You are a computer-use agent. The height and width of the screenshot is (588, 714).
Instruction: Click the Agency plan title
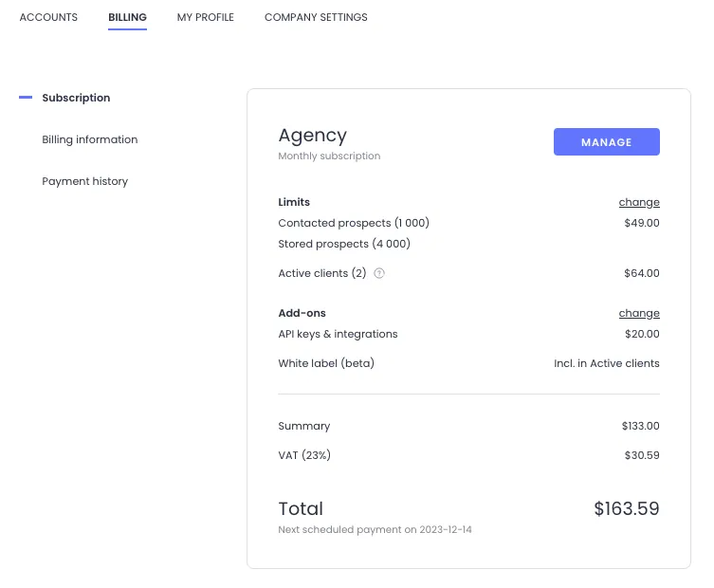click(x=312, y=136)
